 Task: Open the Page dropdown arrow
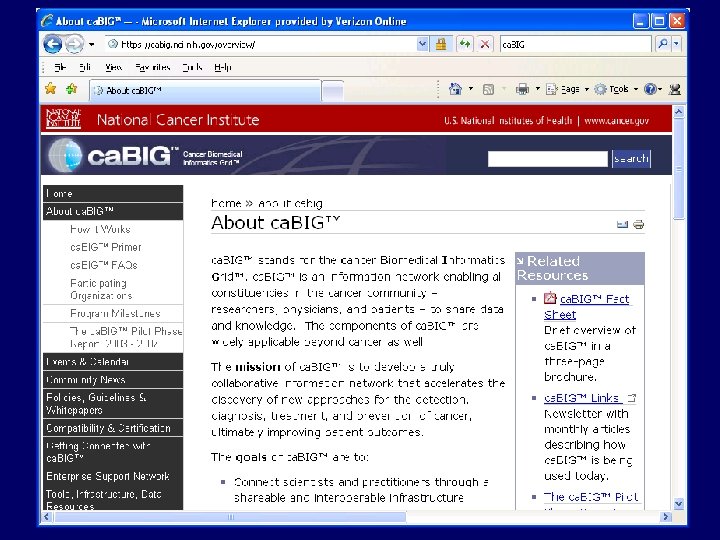pos(586,89)
